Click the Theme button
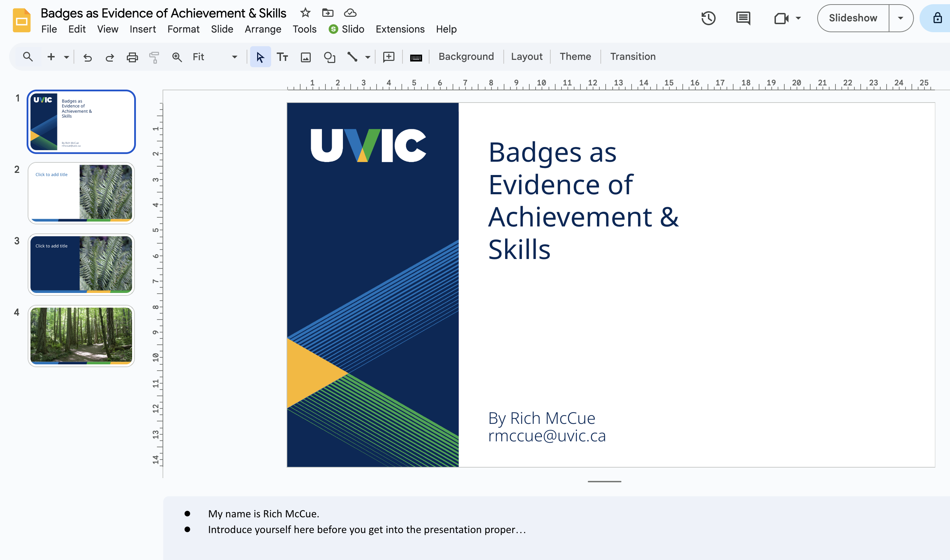Image resolution: width=950 pixels, height=560 pixels. click(x=575, y=57)
